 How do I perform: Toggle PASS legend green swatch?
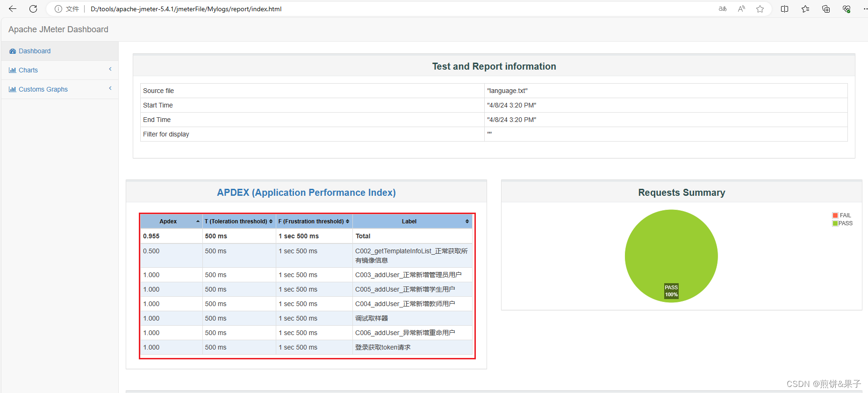point(835,223)
